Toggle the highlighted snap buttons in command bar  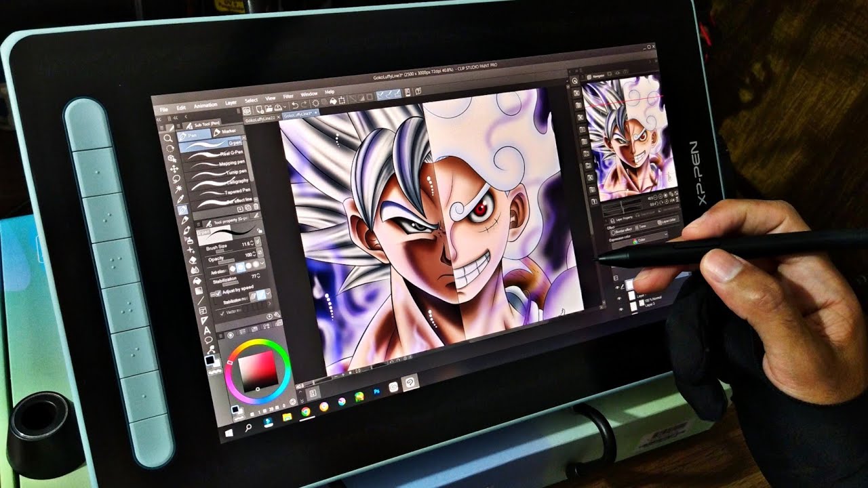pyautogui.click(x=389, y=94)
